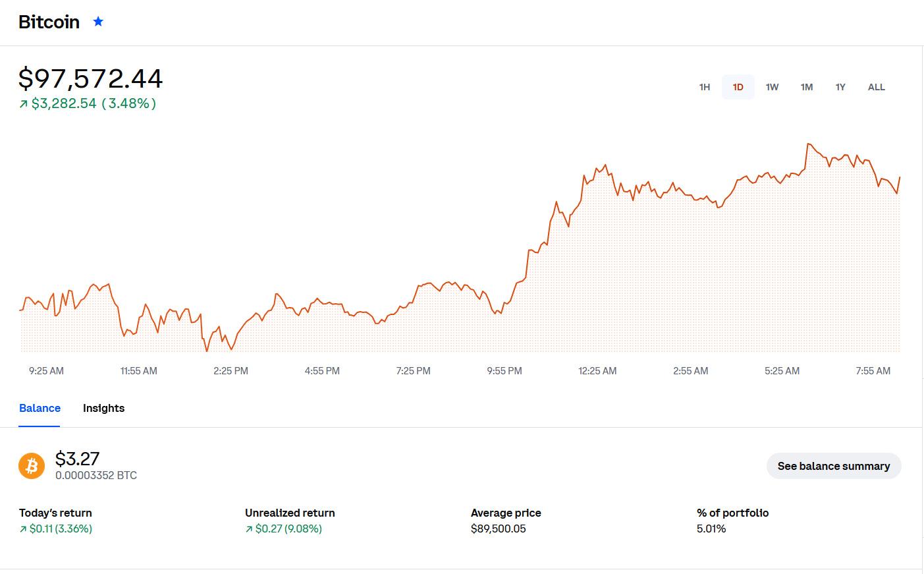924x574 pixels.
Task: Open the Balance tab
Action: point(40,408)
